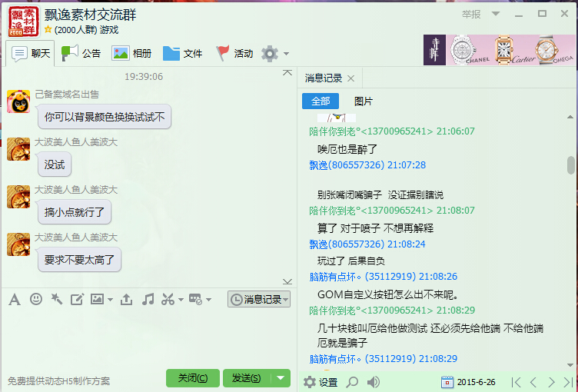The width and height of the screenshot is (578, 392).
Task: Switch to the 聊天 tab
Action: [31, 54]
